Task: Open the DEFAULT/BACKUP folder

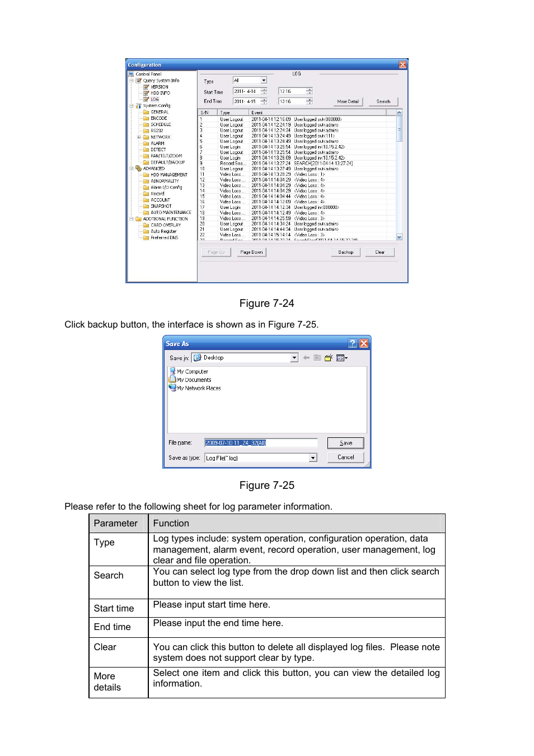Action: coord(167,162)
